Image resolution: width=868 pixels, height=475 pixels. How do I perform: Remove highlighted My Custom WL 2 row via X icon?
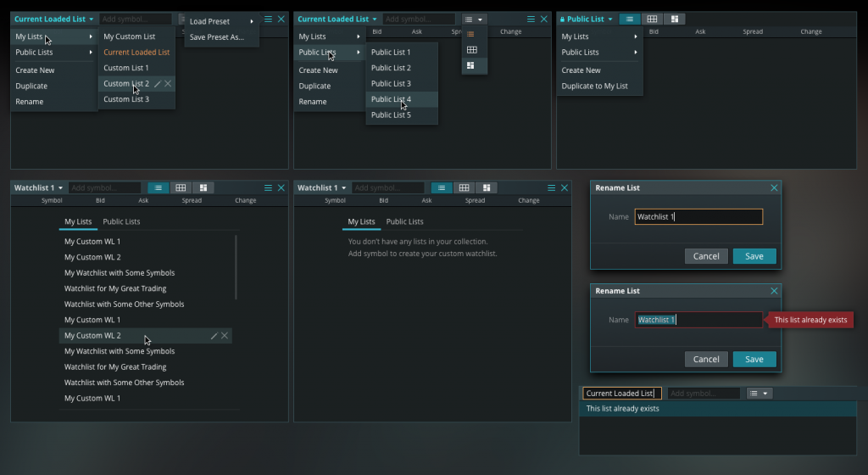coord(225,336)
